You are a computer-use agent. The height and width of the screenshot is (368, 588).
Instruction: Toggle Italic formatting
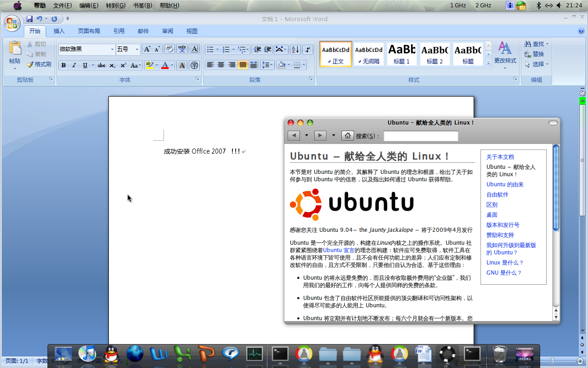pos(74,65)
